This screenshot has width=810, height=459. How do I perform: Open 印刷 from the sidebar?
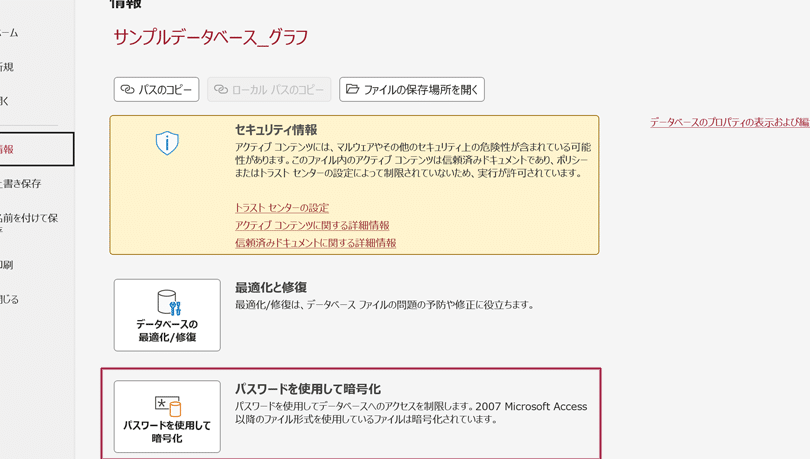click(x=7, y=265)
